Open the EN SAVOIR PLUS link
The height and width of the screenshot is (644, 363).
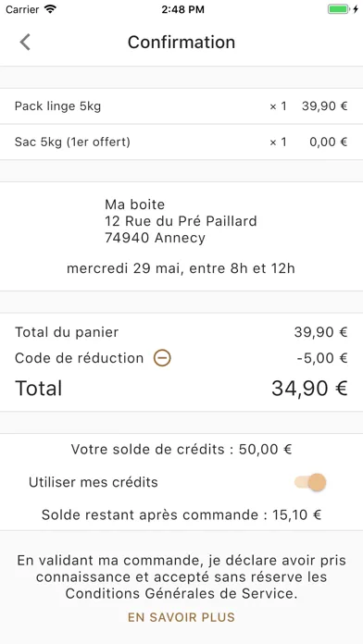pyautogui.click(x=181, y=617)
